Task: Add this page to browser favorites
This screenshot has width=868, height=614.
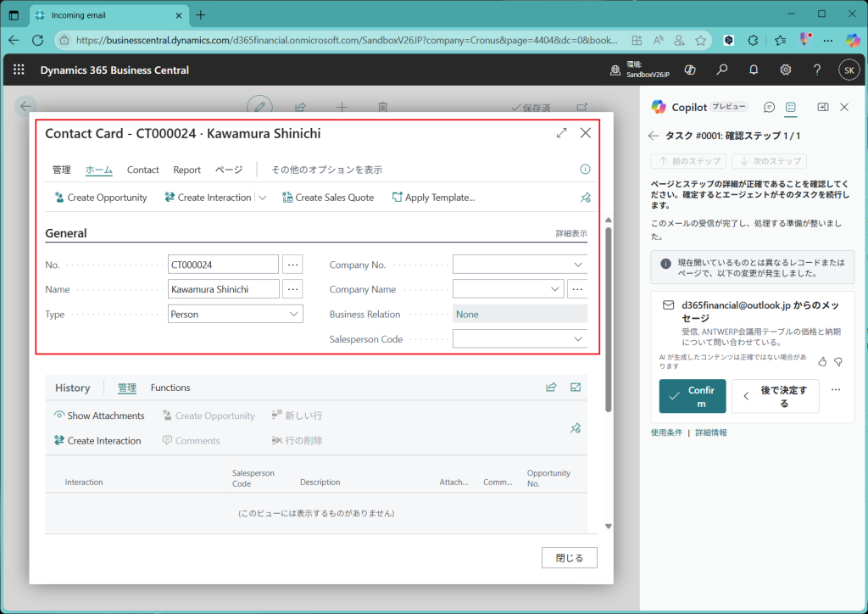Action: [701, 40]
